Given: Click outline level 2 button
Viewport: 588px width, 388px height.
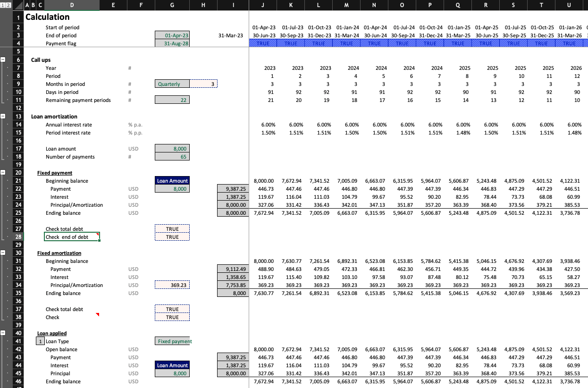Looking at the screenshot, I should click(8, 5).
